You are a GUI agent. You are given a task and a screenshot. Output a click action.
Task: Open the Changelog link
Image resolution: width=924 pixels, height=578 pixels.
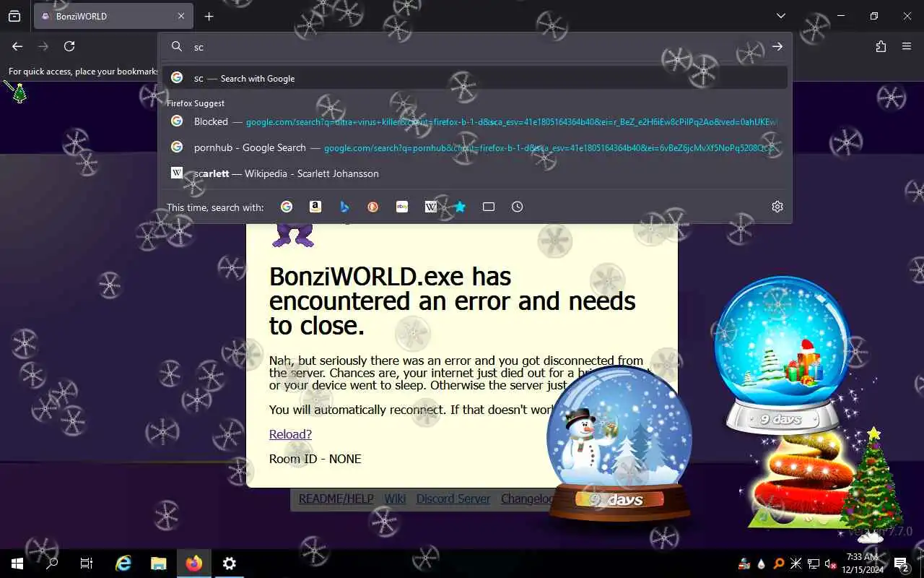528,499
